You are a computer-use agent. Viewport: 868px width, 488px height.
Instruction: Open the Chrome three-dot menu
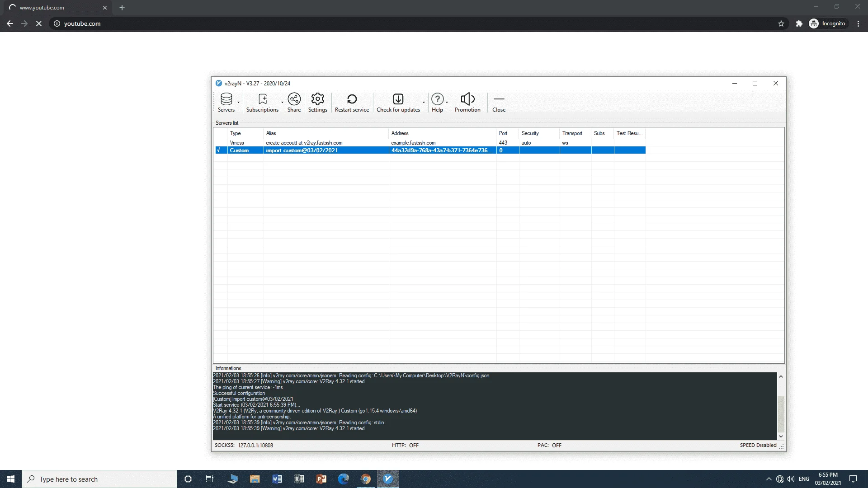(858, 23)
